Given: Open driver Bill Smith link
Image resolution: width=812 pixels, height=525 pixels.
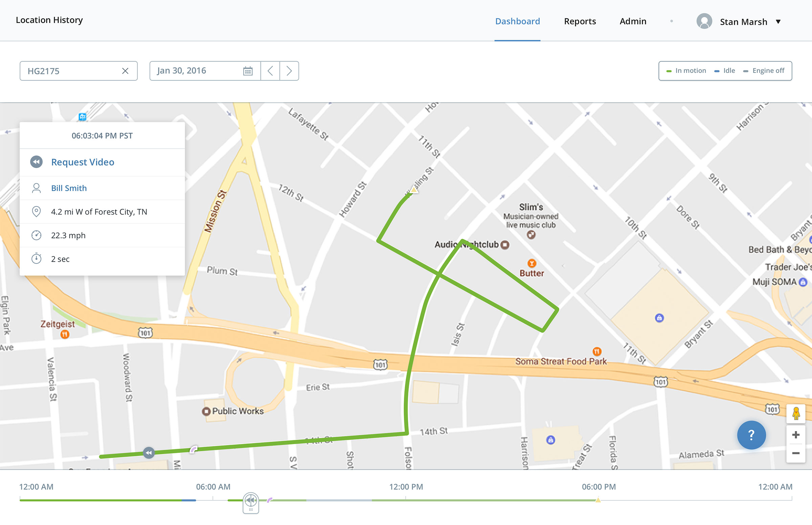Looking at the screenshot, I should [69, 188].
